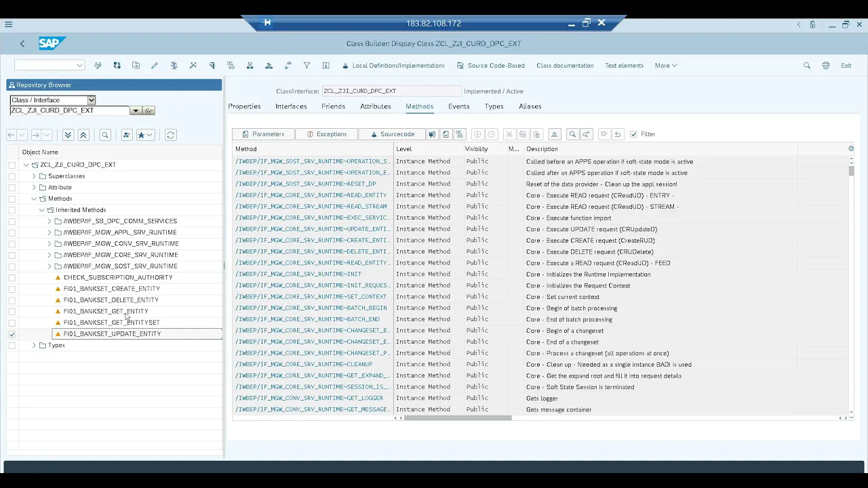Screen dimensions: 868x488
Task: Click Local Definitions/Implementations
Action: click(x=393, y=66)
